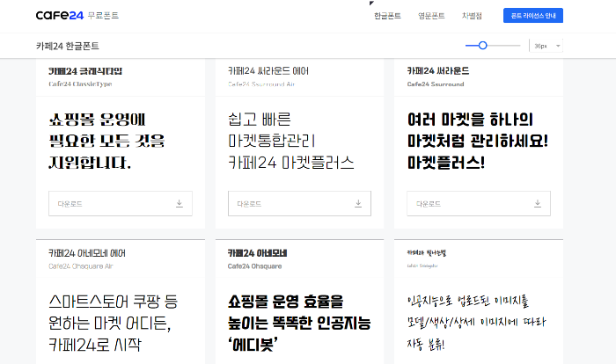Open the Cafe24 logo home link

coord(59,15)
